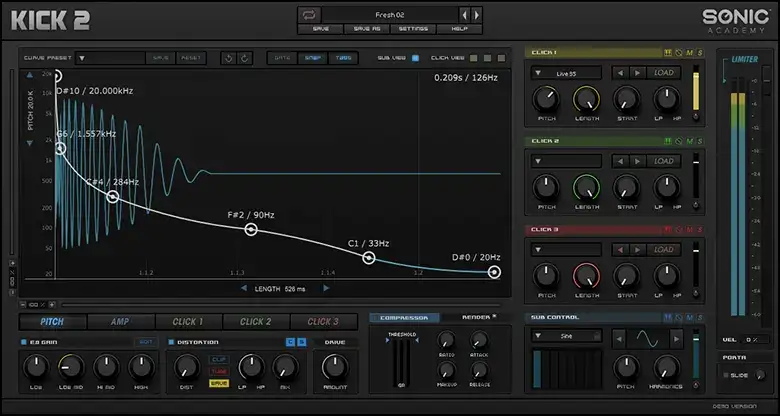Solo Click 1 with the S button
Viewport: 780px width, 416px height.
click(x=700, y=53)
